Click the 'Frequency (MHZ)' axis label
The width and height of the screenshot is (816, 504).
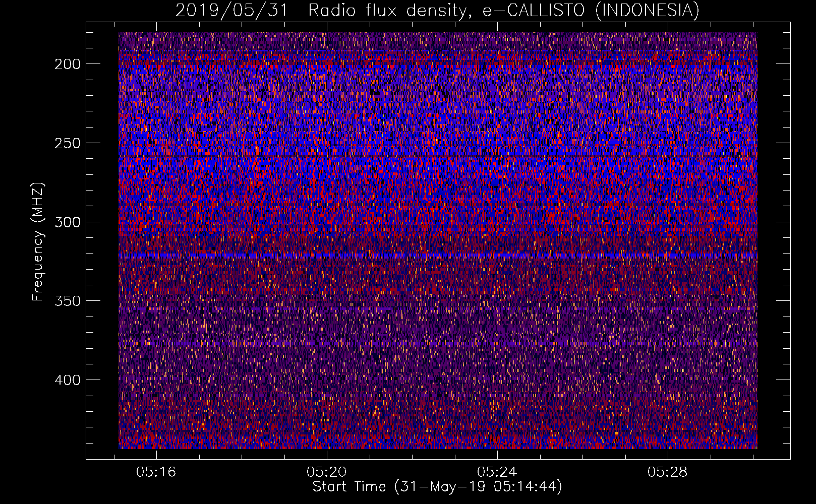(x=38, y=242)
